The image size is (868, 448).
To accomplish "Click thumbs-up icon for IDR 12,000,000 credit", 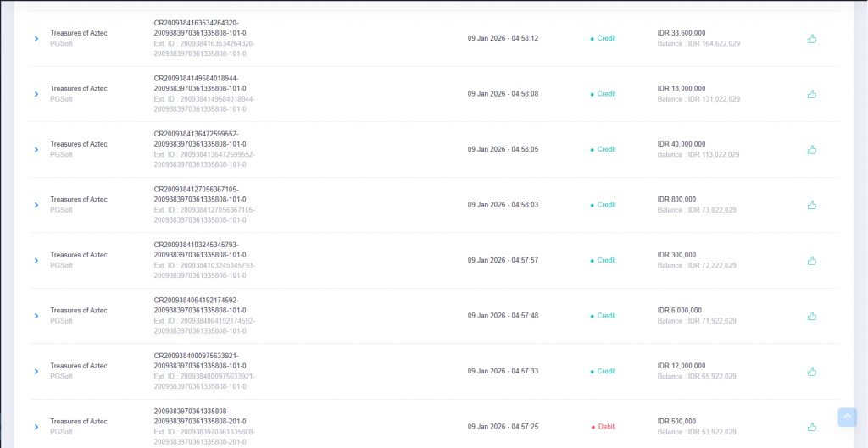I will coord(812,371).
